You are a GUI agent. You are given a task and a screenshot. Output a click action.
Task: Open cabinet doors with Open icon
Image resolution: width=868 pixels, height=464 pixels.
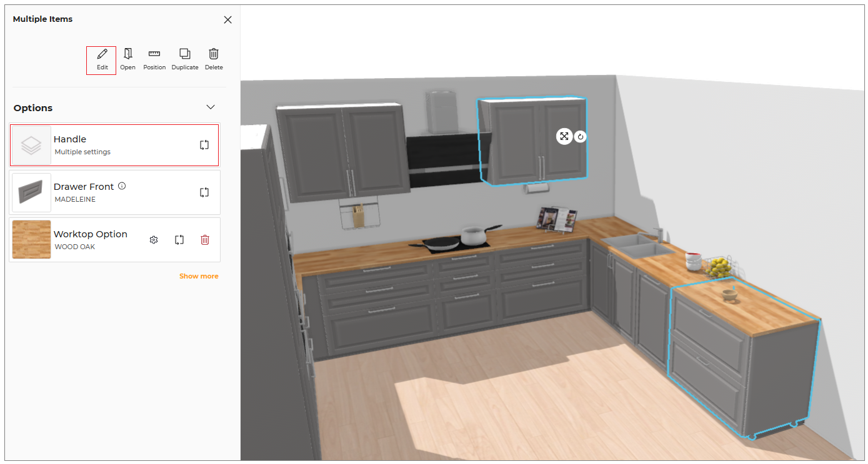(127, 54)
